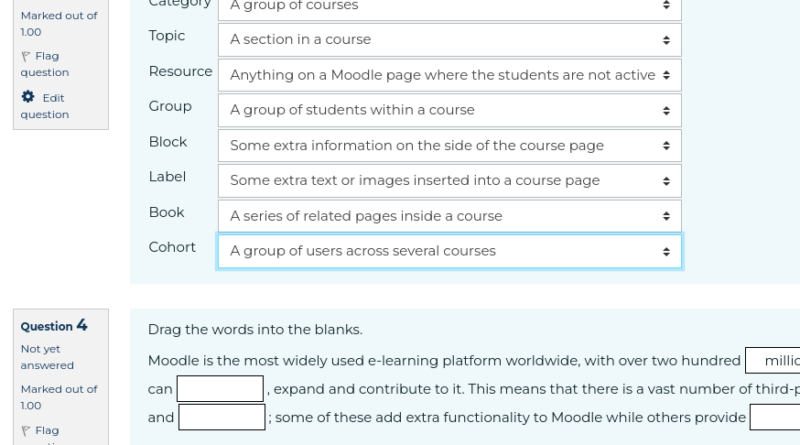
Task: Open the Block answer dropdown
Action: (449, 145)
